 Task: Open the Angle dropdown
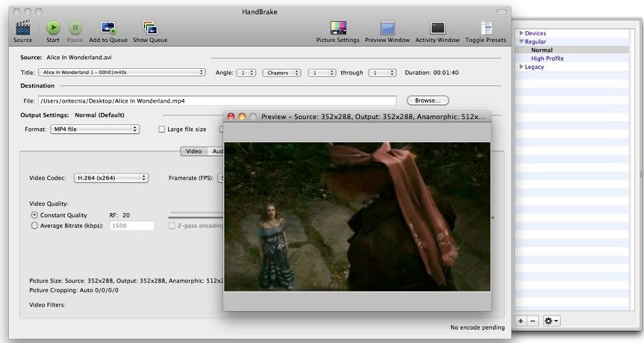[x=246, y=73]
